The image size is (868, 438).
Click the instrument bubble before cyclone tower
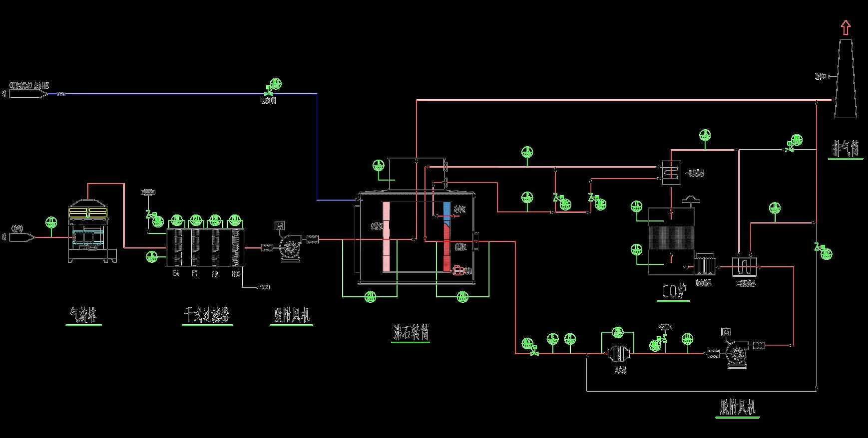click(x=51, y=221)
